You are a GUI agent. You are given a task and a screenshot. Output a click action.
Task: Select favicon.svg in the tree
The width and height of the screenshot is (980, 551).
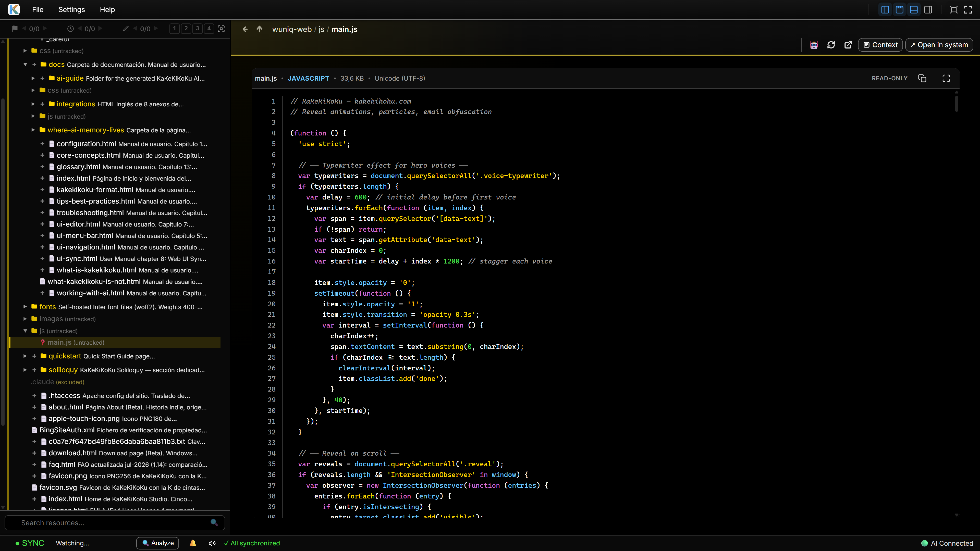(58, 487)
